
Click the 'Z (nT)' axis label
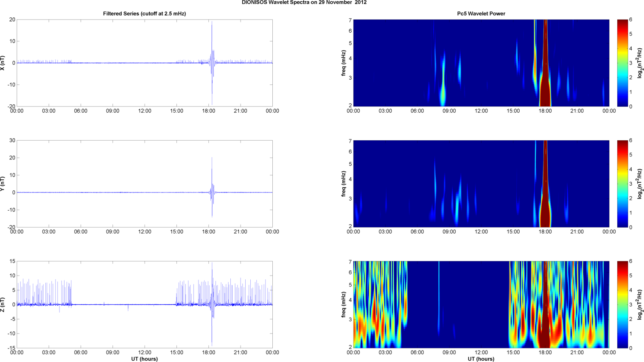tap(3, 305)
